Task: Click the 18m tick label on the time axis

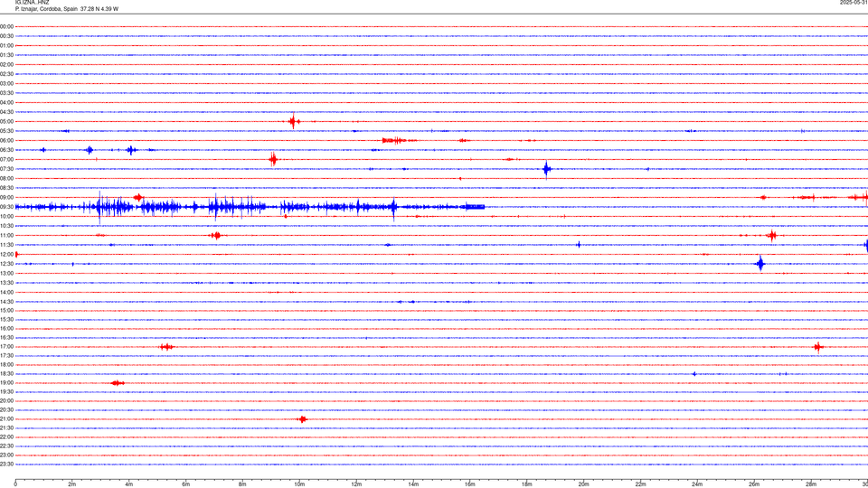Action: (x=527, y=484)
